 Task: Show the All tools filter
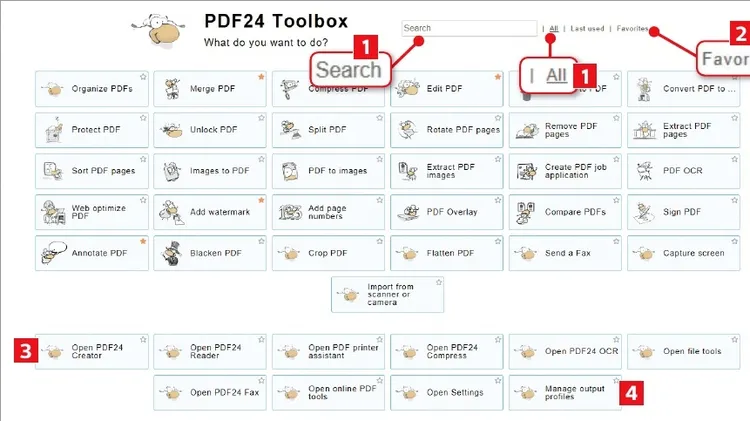point(553,29)
